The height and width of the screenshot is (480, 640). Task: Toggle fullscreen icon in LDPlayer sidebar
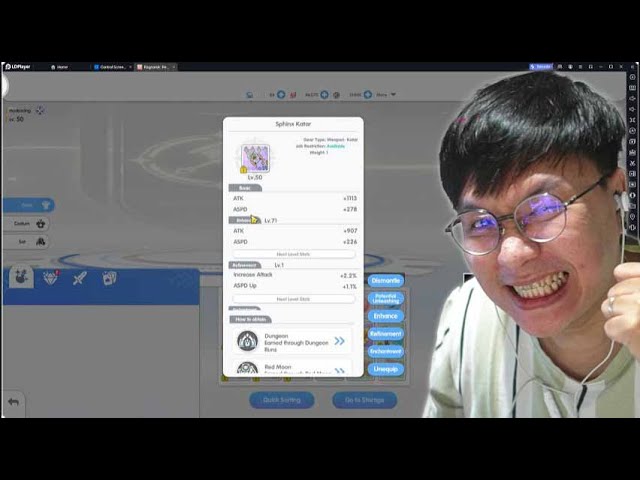point(632,120)
